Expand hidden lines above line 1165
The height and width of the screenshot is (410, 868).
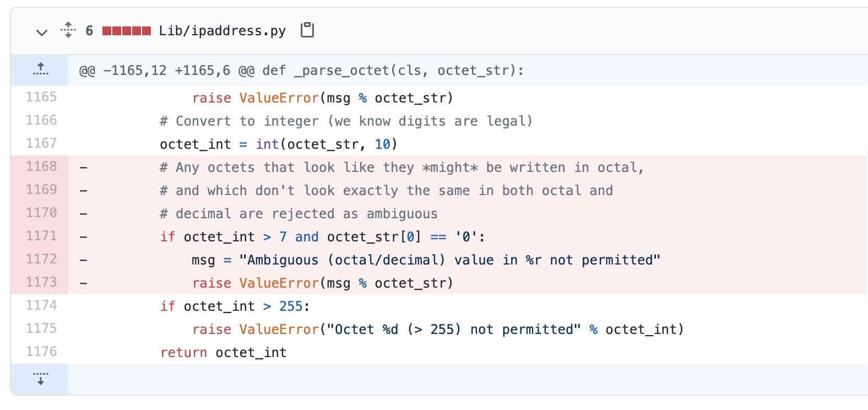[40, 70]
